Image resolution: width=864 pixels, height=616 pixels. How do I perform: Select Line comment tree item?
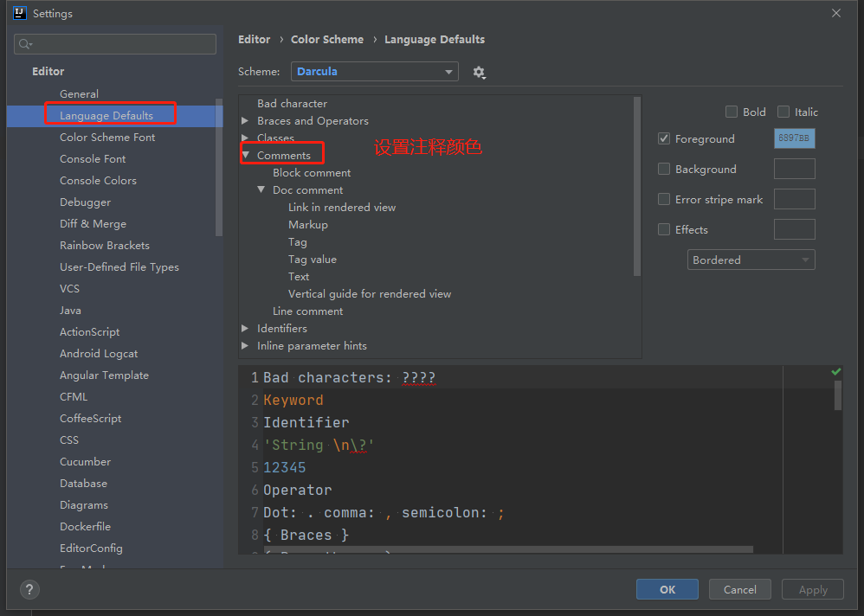(x=307, y=311)
